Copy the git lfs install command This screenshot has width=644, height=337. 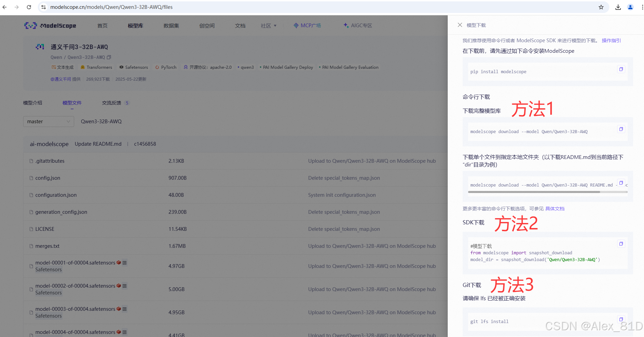[x=621, y=319]
